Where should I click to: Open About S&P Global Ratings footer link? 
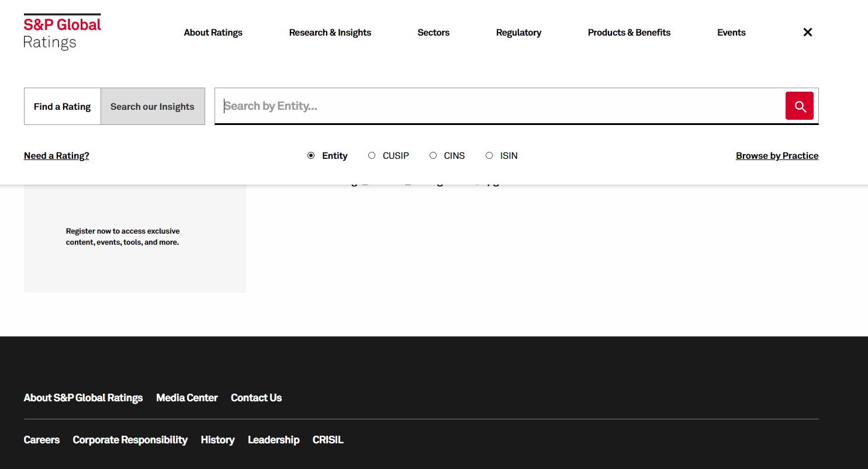[x=83, y=398]
